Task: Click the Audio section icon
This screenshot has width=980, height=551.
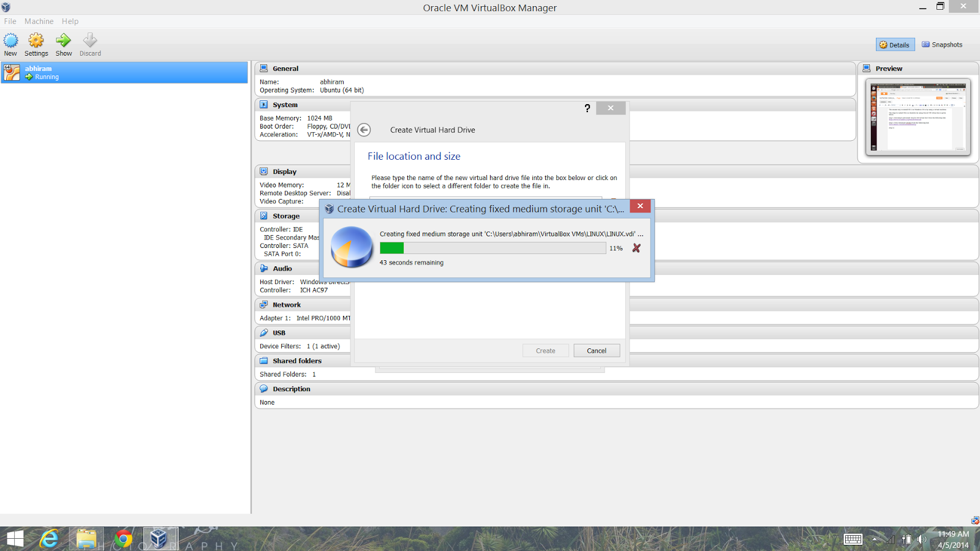Action: pos(263,269)
